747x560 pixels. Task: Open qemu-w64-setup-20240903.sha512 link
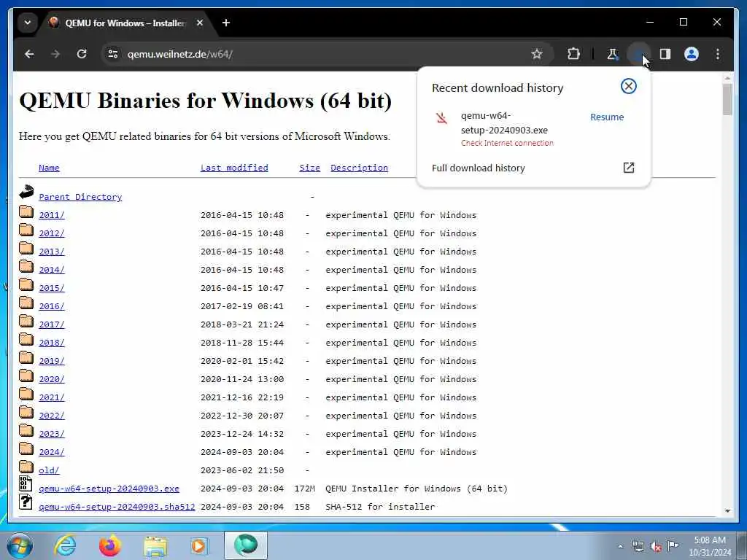117,507
